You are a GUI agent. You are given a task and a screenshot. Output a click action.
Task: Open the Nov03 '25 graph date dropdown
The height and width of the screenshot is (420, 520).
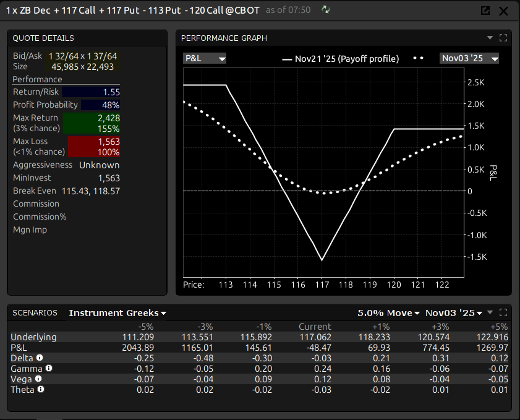click(x=469, y=58)
